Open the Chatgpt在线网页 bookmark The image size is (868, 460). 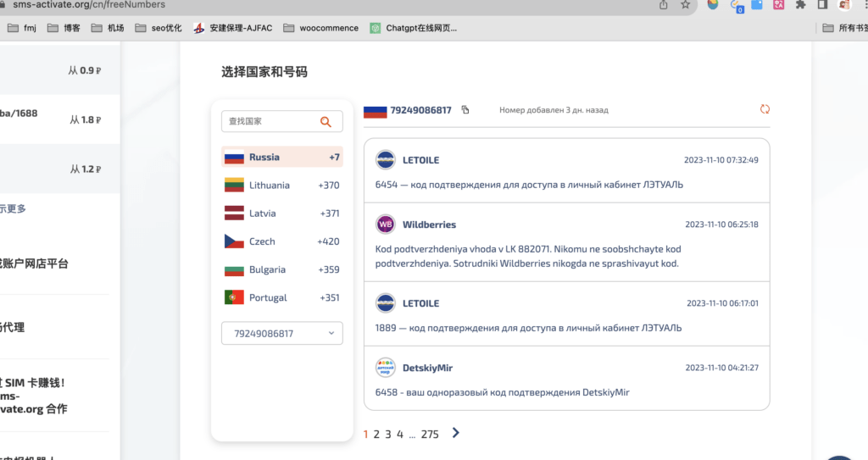[414, 28]
